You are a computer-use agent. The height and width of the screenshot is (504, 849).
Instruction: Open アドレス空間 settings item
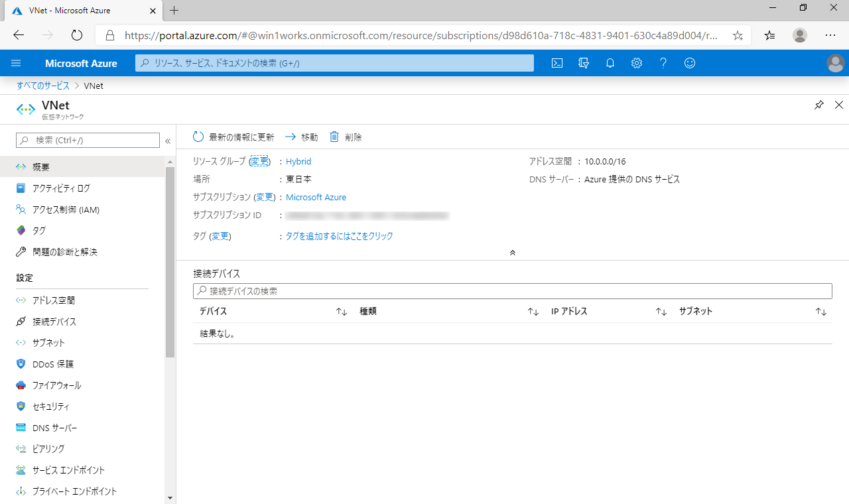pyautogui.click(x=82, y=300)
